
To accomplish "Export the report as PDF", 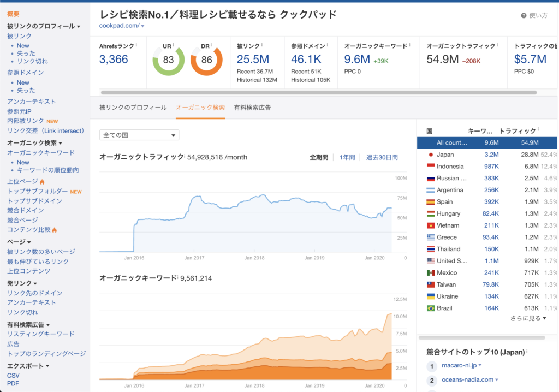I will 13,383.
